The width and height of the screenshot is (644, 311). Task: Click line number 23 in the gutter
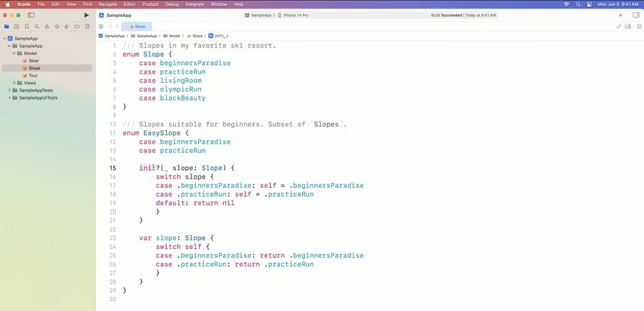pyautogui.click(x=112, y=238)
